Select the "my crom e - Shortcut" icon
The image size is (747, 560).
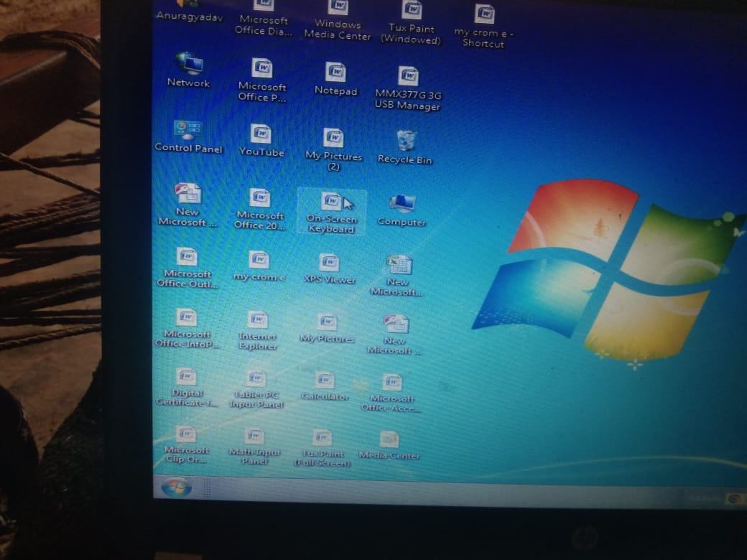coord(484,26)
